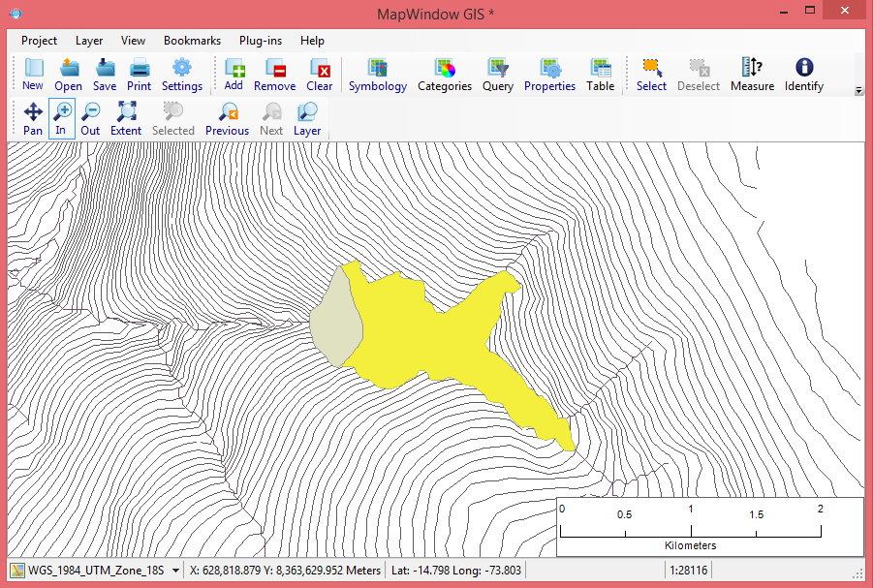
Task: Open the Layer menu
Action: click(x=89, y=41)
